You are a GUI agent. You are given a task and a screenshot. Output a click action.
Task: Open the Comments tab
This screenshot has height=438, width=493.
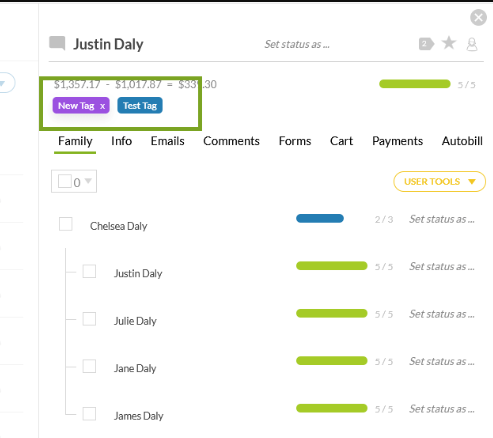231,141
